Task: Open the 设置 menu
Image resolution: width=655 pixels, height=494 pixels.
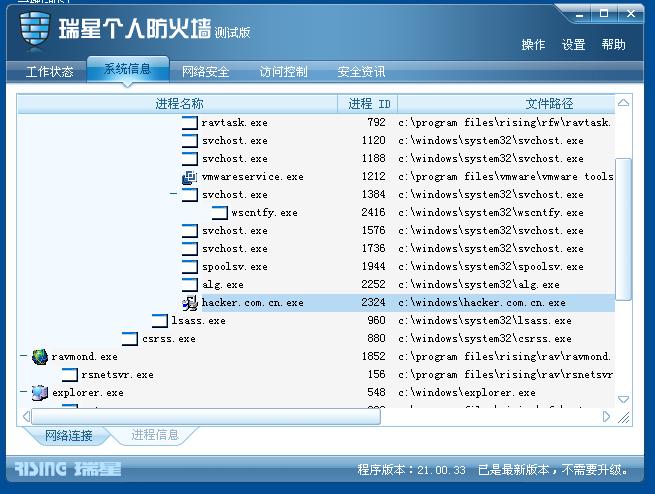Action: (x=574, y=45)
